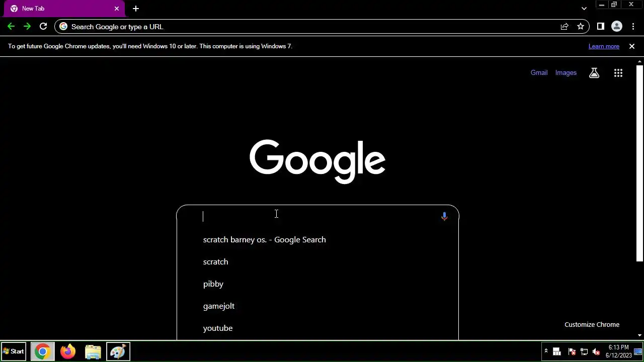644x362 pixels.
Task: Open Gmail link
Action: [539, 73]
